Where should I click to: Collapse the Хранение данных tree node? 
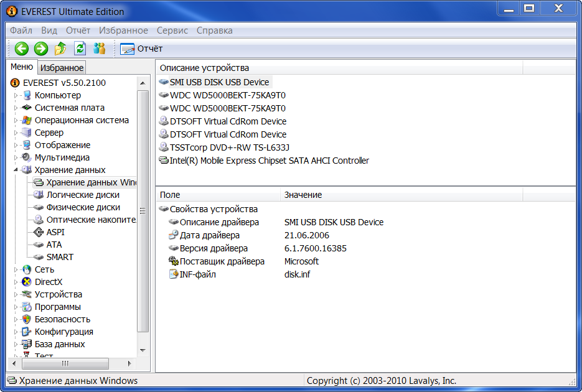pyautogui.click(x=16, y=170)
